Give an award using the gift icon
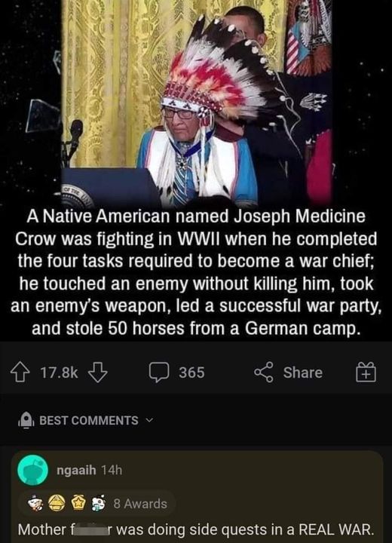 click(366, 373)
